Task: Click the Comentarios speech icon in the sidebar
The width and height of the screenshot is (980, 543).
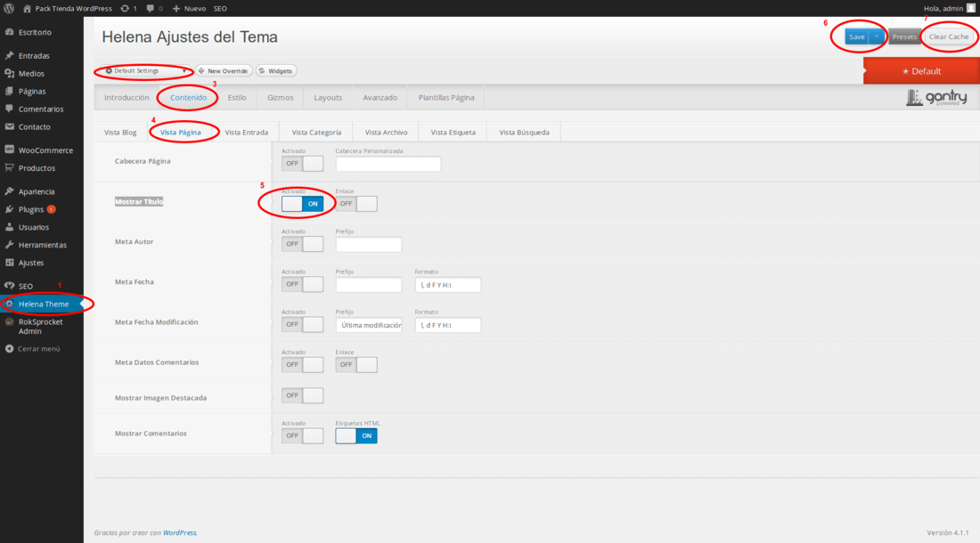Action: (x=10, y=109)
